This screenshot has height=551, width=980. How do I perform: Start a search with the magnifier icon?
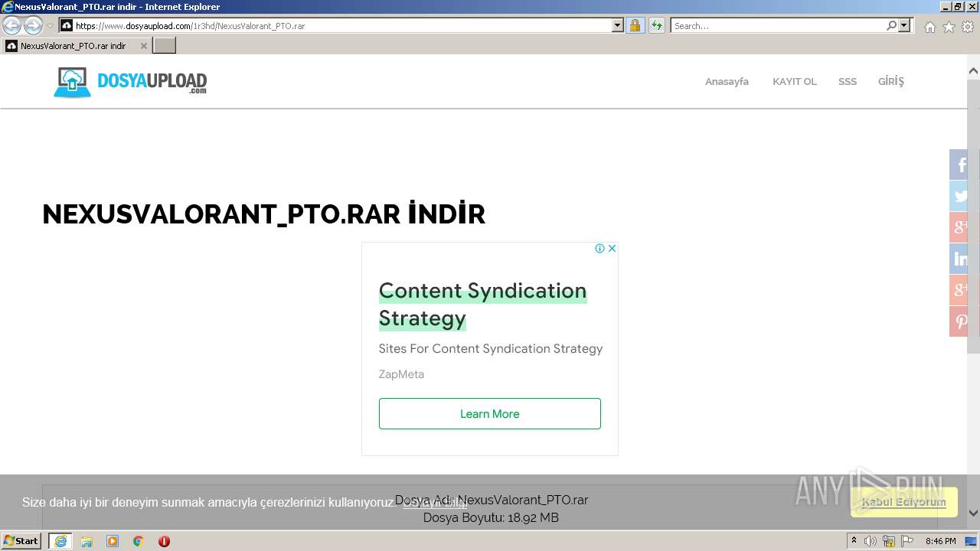(x=891, y=26)
